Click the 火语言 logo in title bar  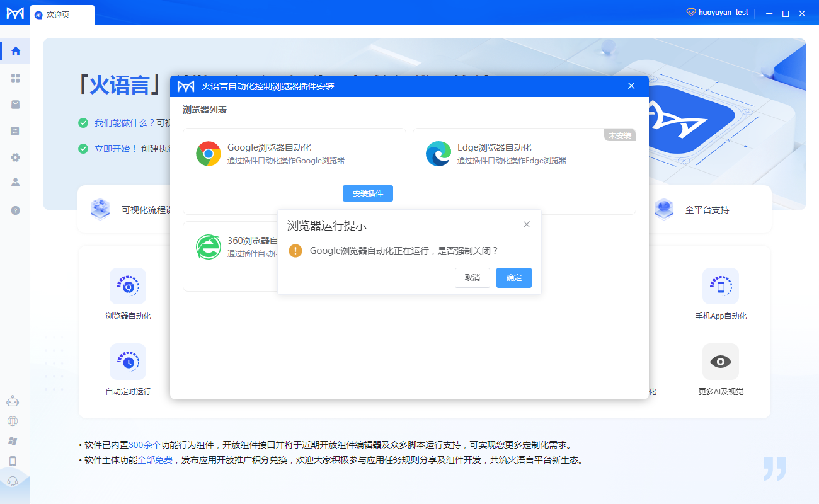coord(186,86)
